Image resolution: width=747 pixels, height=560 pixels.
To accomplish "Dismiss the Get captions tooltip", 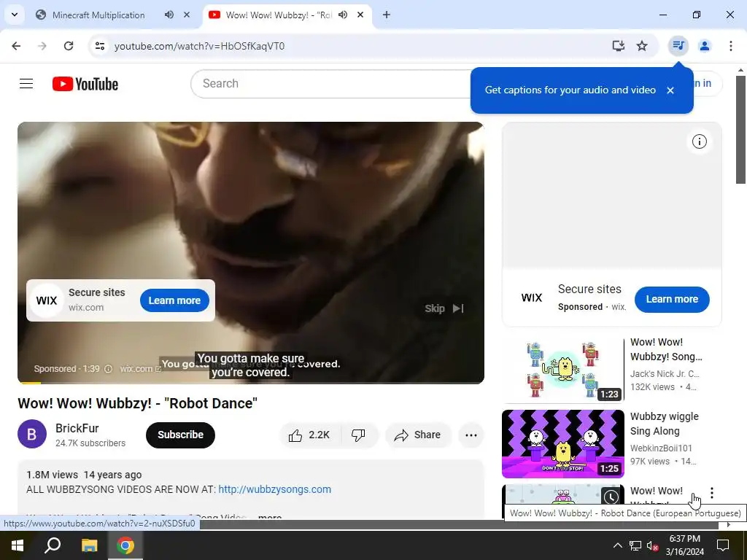I will [670, 90].
